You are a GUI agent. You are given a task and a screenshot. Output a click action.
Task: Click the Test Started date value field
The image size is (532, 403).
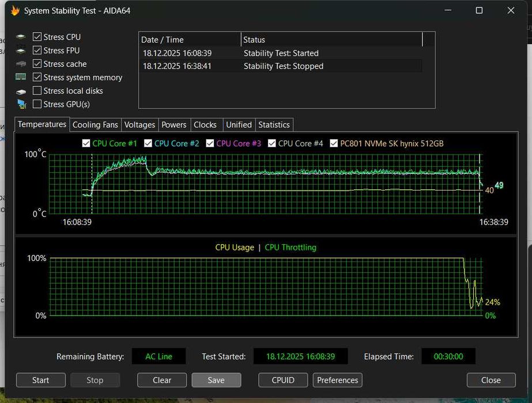(300, 356)
